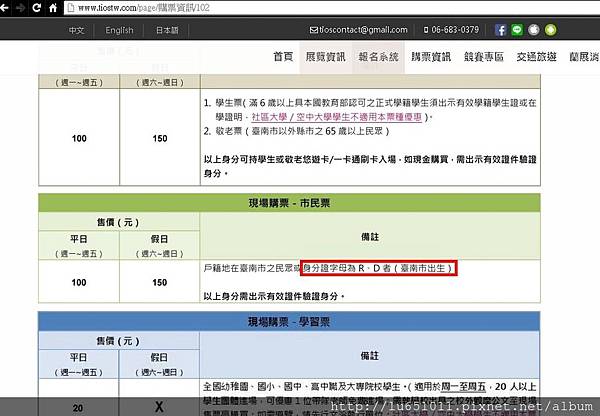Click 售價（元）header in 市民票 table

(118, 222)
